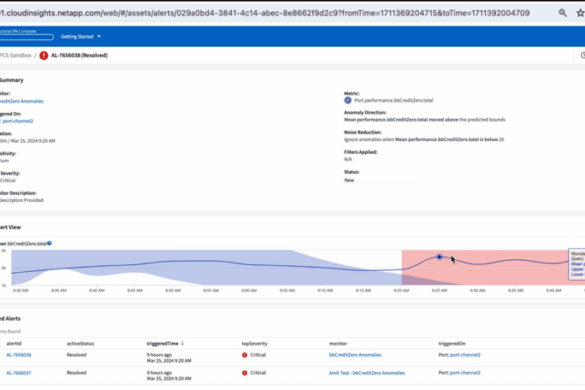Open alert AL-7656038 in the table
The height and width of the screenshot is (390, 585).
pos(19,355)
